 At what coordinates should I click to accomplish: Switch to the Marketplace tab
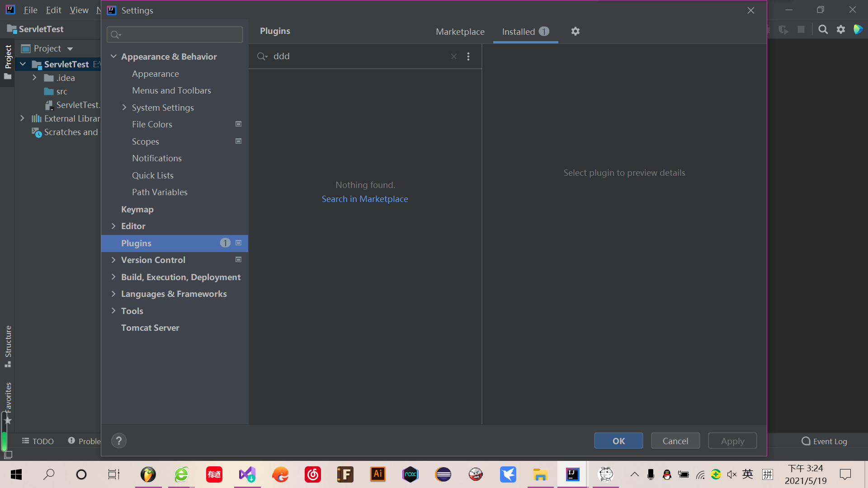(x=460, y=32)
